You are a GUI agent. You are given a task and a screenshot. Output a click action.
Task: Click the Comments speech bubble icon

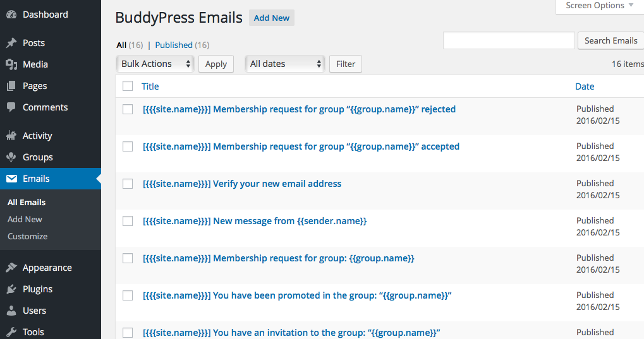[x=11, y=107]
